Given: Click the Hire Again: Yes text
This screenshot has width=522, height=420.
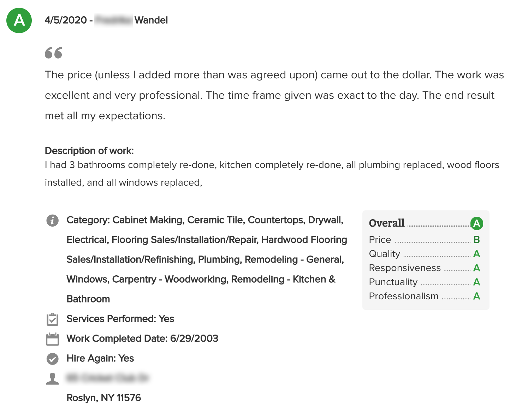Looking at the screenshot, I should (x=100, y=358).
